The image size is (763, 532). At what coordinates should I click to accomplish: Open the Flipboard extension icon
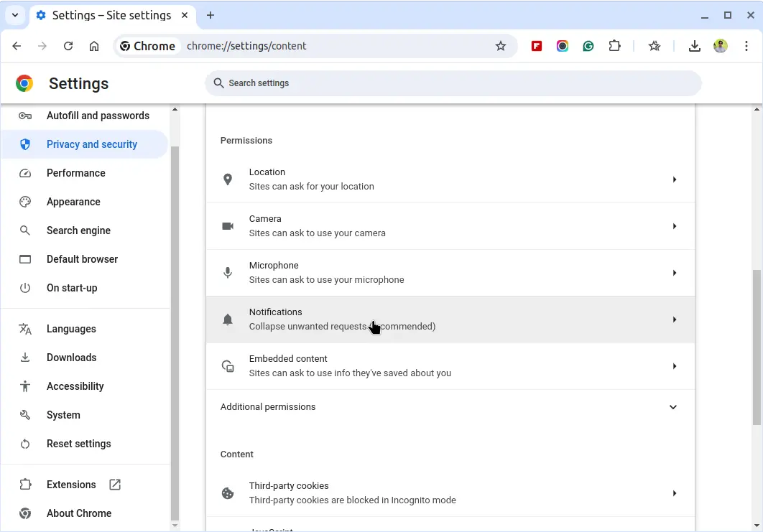(x=536, y=46)
